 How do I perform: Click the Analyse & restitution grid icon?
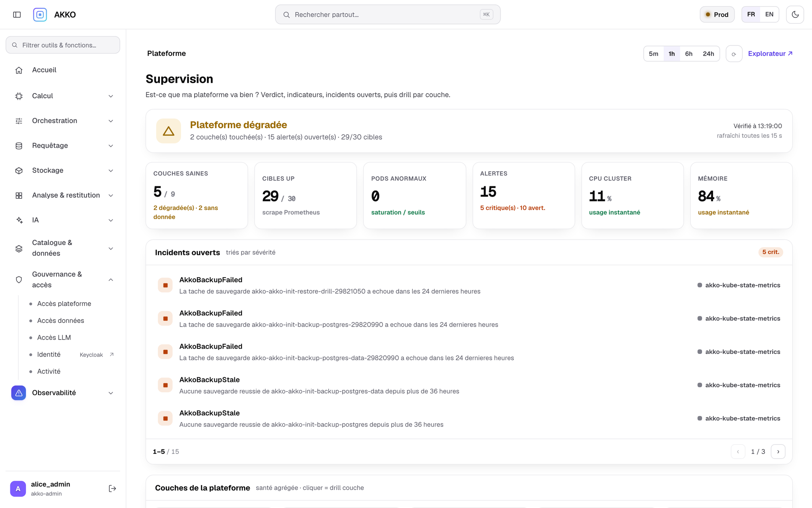pyautogui.click(x=19, y=195)
